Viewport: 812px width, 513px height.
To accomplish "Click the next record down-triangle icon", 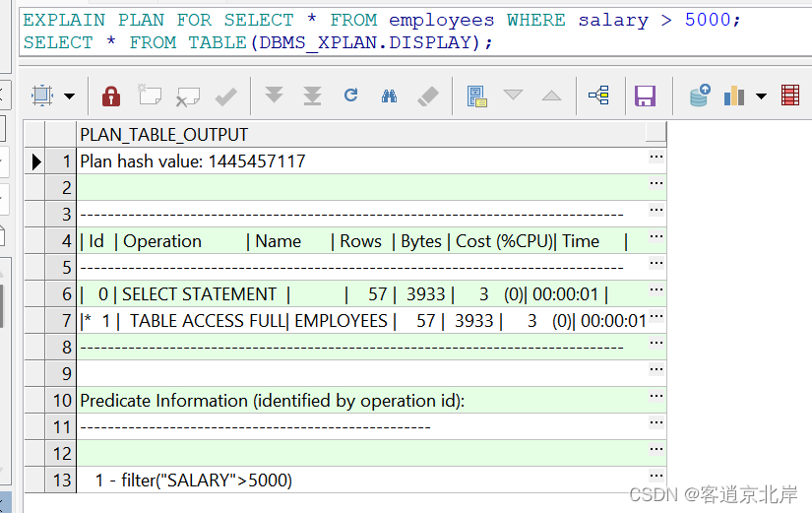I will [x=513, y=95].
